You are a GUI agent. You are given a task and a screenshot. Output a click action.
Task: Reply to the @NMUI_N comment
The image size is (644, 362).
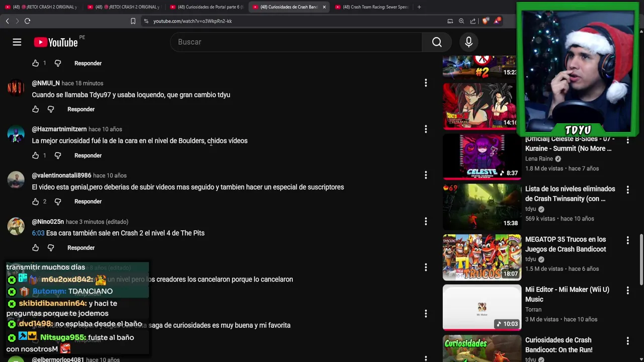[x=81, y=109]
